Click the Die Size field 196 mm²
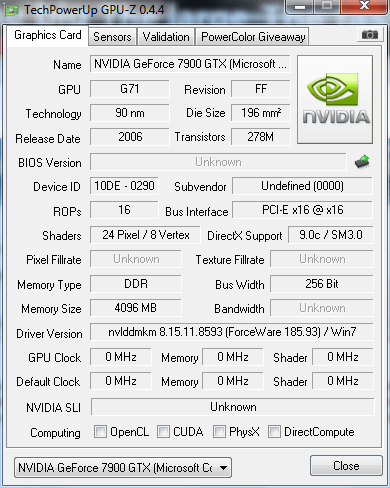 [261, 113]
